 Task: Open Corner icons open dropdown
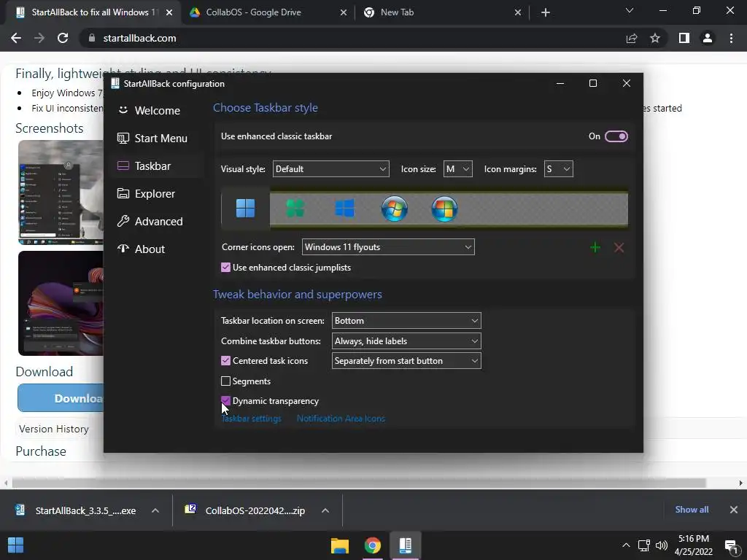coord(388,246)
